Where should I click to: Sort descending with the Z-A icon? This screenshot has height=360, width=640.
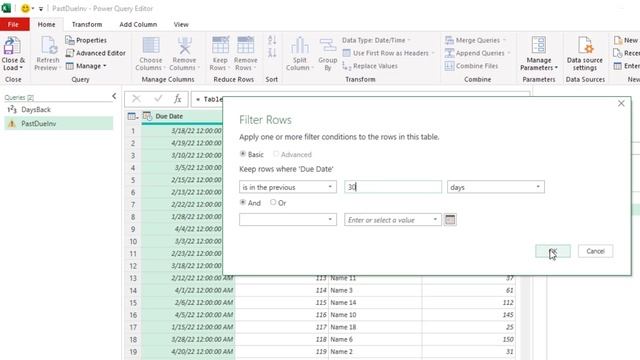(x=272, y=53)
